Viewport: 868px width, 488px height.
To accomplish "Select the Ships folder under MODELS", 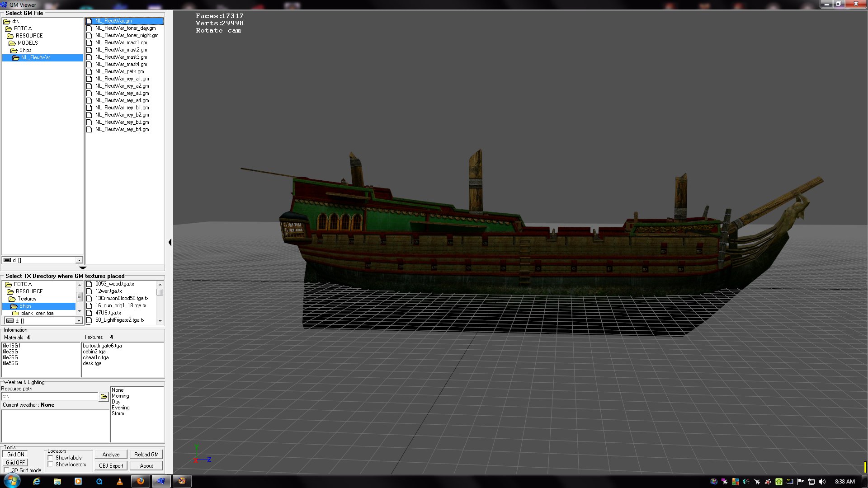I will pyautogui.click(x=25, y=50).
